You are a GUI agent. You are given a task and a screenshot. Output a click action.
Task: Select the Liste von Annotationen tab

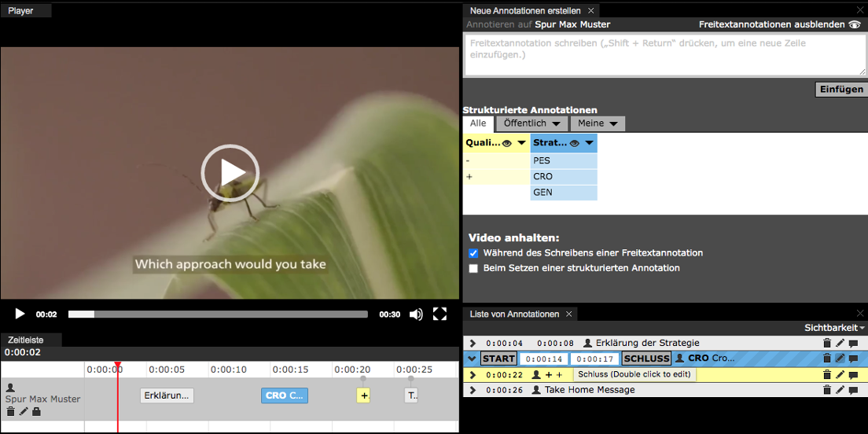tap(514, 314)
